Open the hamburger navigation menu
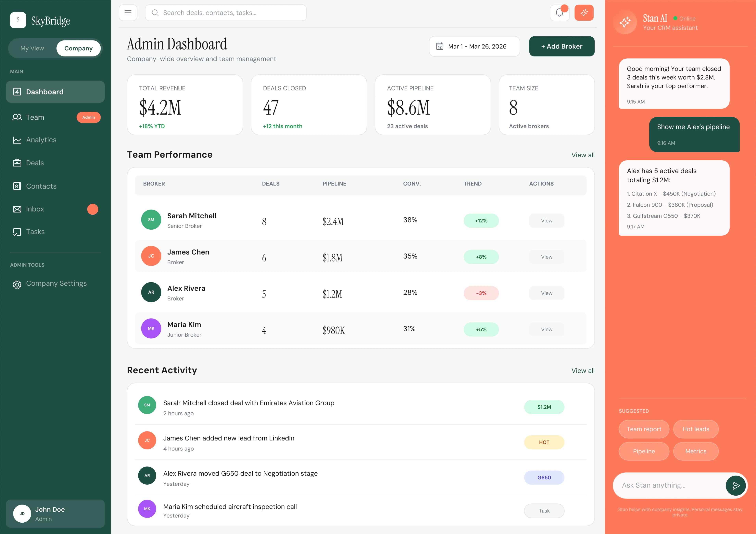The image size is (756, 534). point(128,13)
